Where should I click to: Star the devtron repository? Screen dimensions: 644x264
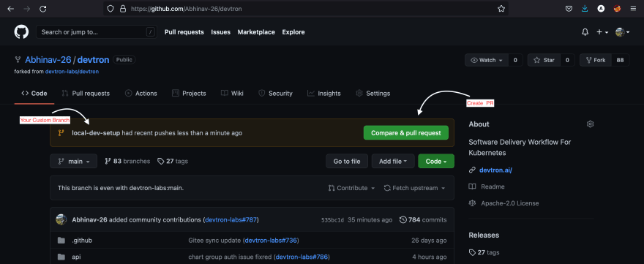click(544, 60)
